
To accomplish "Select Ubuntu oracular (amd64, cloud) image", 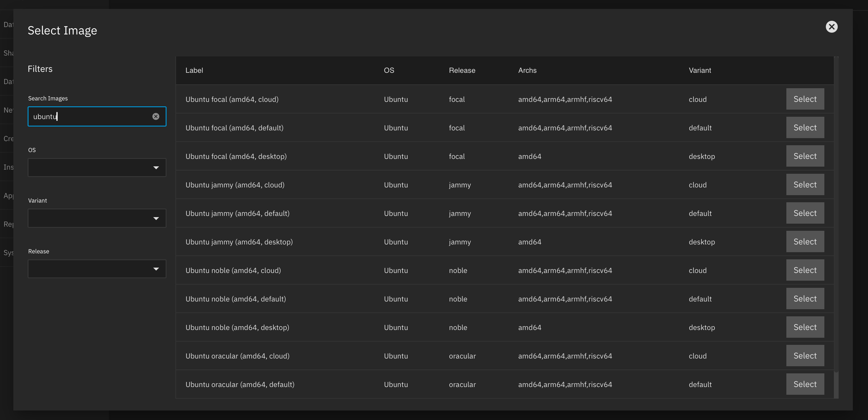I will [x=805, y=356].
